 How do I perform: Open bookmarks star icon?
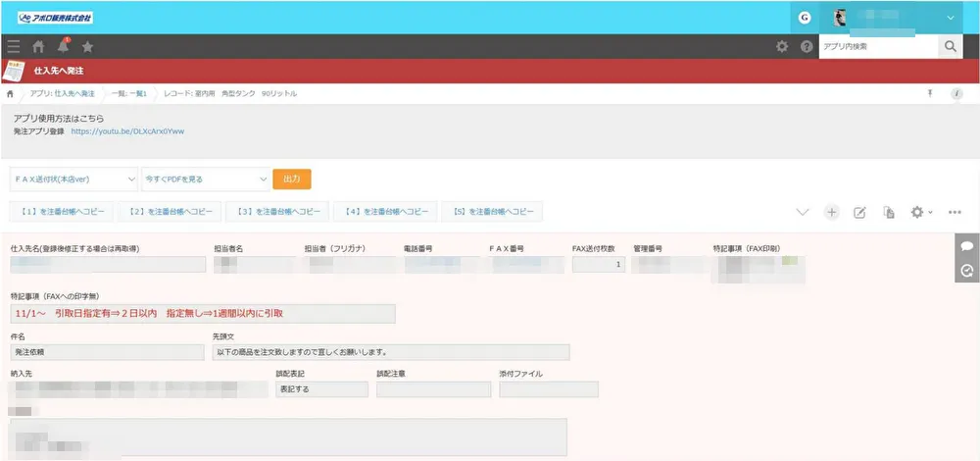point(88,46)
